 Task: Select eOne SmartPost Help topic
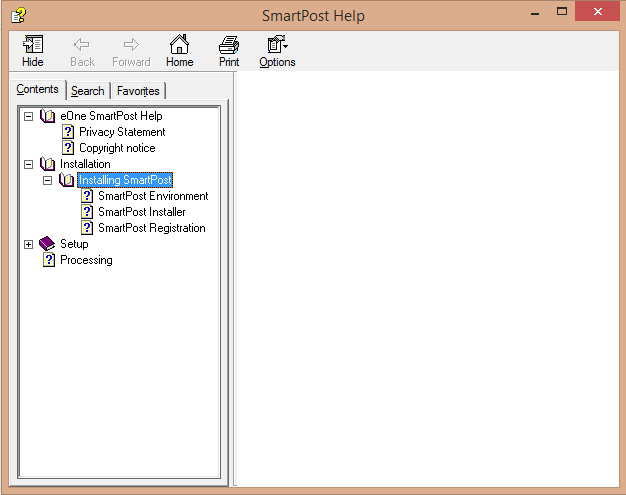pos(111,116)
